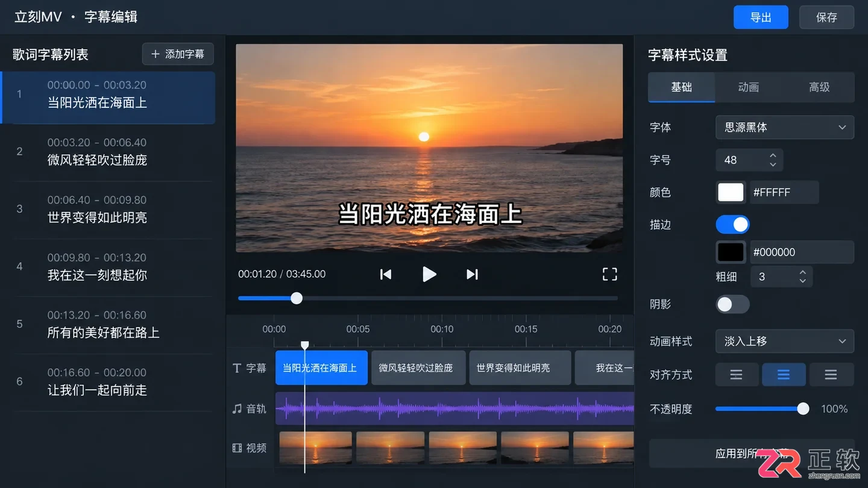Viewport: 868px width, 488px height.
Task: Switch to the 高级 tab
Action: [819, 87]
